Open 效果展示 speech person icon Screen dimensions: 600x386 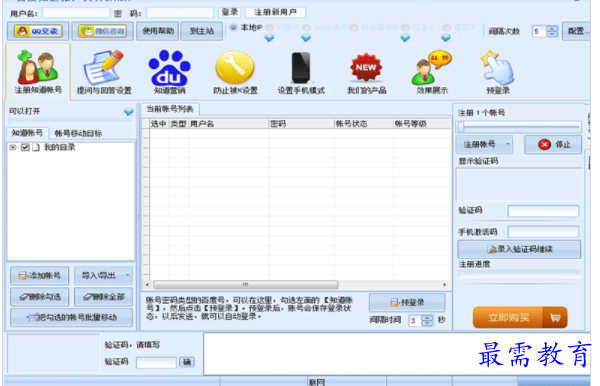coord(432,67)
